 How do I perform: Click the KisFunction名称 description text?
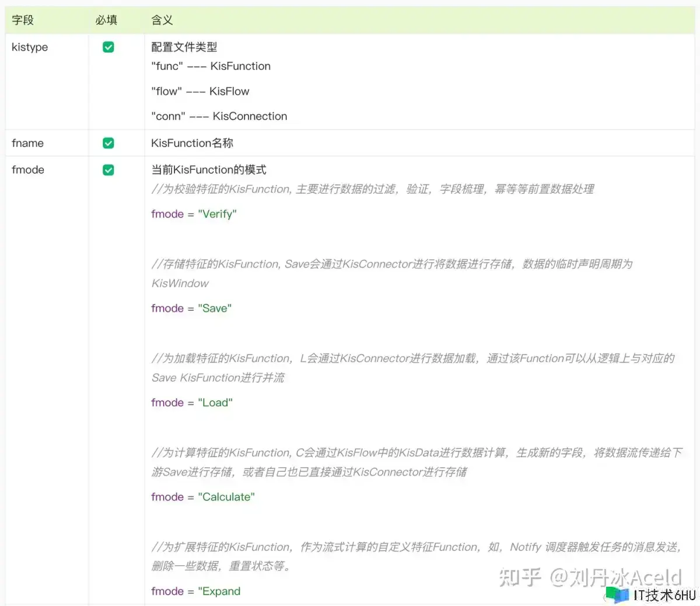(192, 143)
